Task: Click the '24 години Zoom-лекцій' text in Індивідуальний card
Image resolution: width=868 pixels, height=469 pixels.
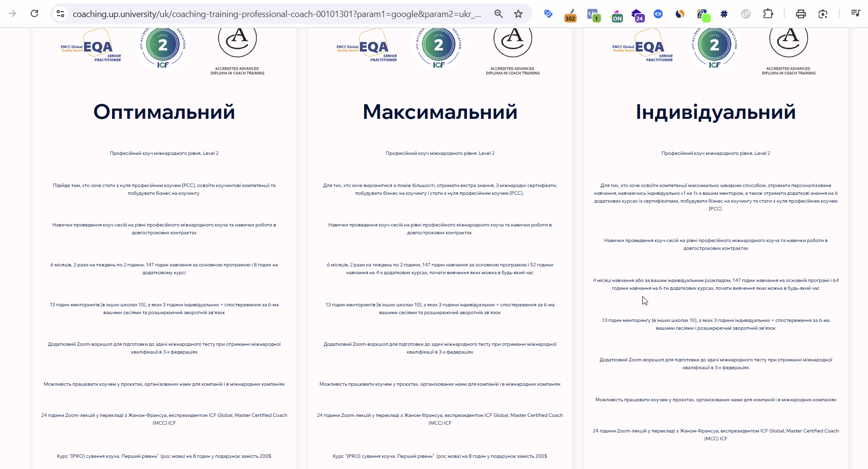Action: 716,435
